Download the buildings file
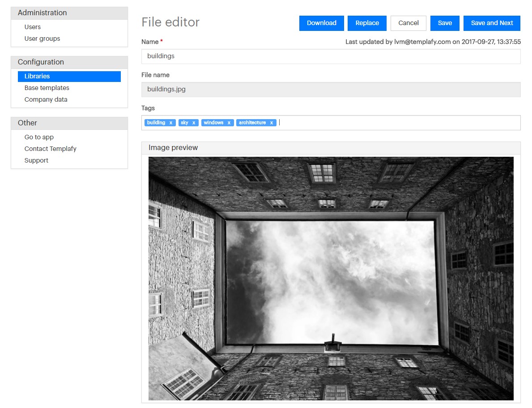 (x=322, y=23)
